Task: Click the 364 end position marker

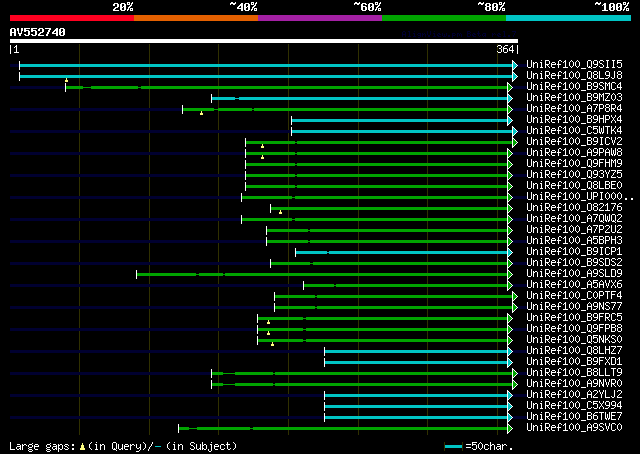Action: (x=507, y=49)
